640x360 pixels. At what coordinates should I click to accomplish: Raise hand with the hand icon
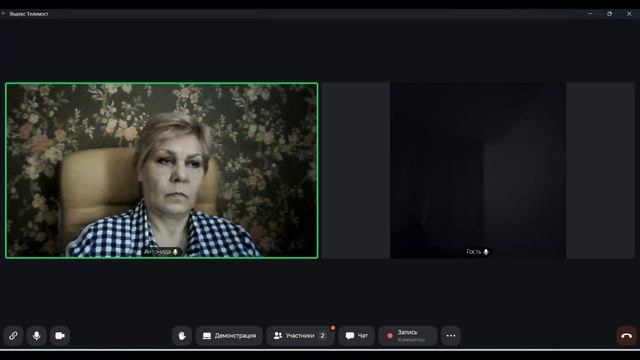point(182,336)
